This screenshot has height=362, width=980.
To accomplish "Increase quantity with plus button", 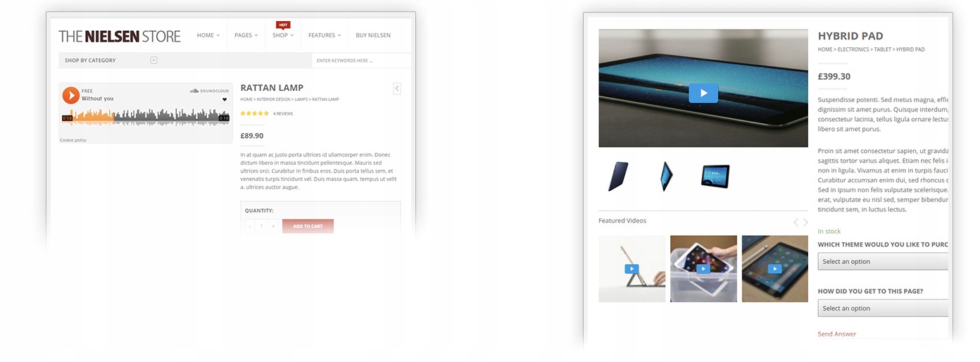I will click(x=273, y=226).
